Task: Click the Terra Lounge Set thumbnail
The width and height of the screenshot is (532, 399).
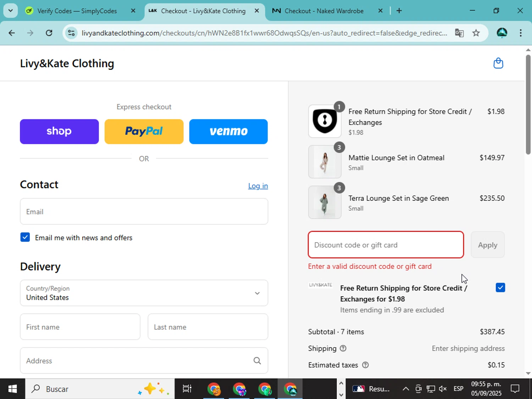Action: 325,202
